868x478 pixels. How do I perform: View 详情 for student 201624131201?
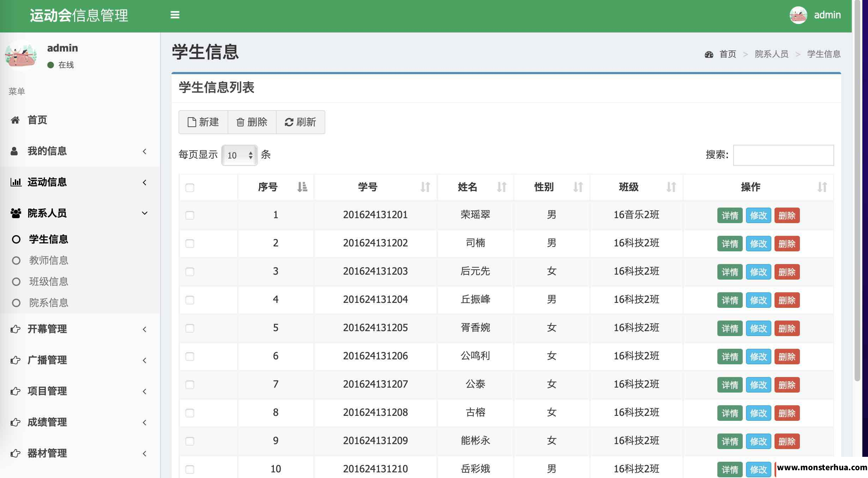click(730, 215)
